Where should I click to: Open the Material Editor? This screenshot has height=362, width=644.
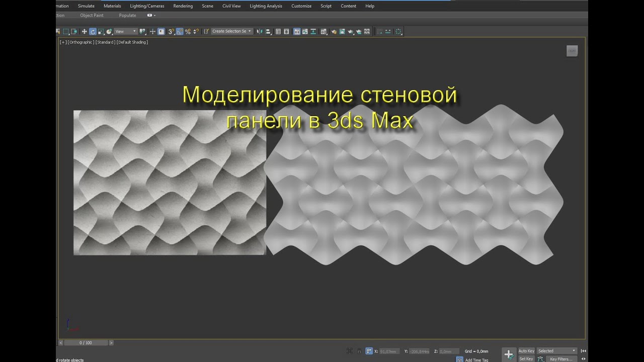pos(324,31)
